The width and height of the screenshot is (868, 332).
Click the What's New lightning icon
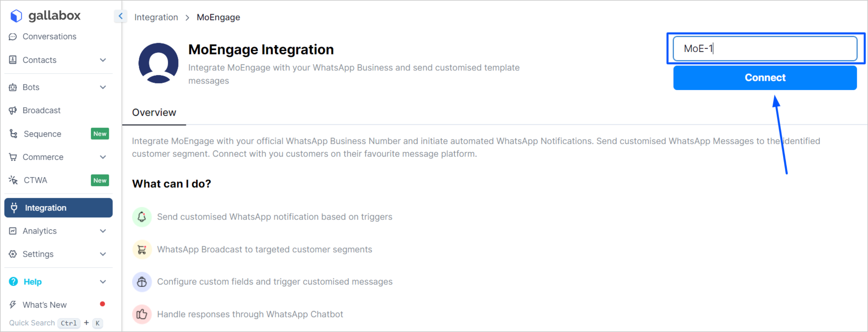(x=13, y=304)
